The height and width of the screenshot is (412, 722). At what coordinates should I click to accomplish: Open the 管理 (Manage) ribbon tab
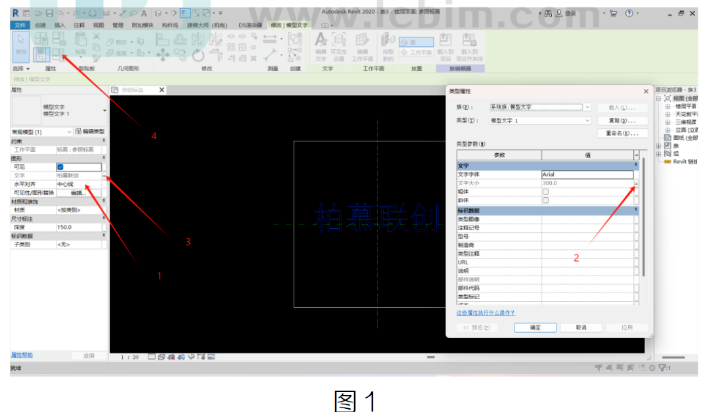point(118,25)
